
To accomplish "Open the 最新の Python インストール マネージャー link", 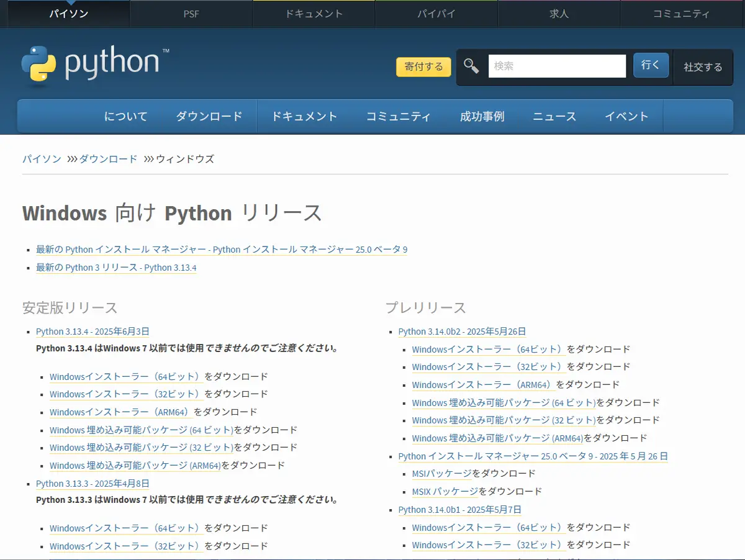I will (x=222, y=250).
